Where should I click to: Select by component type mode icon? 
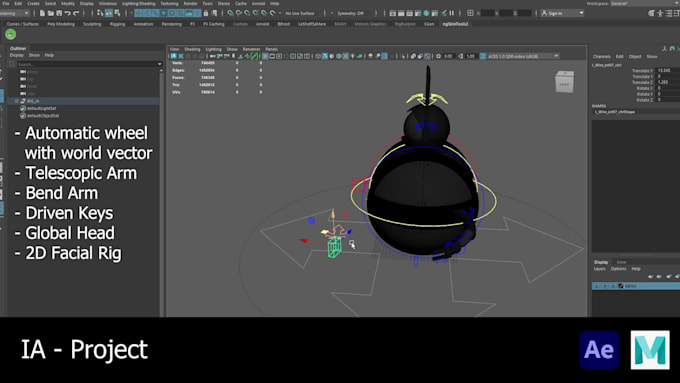(x=118, y=13)
